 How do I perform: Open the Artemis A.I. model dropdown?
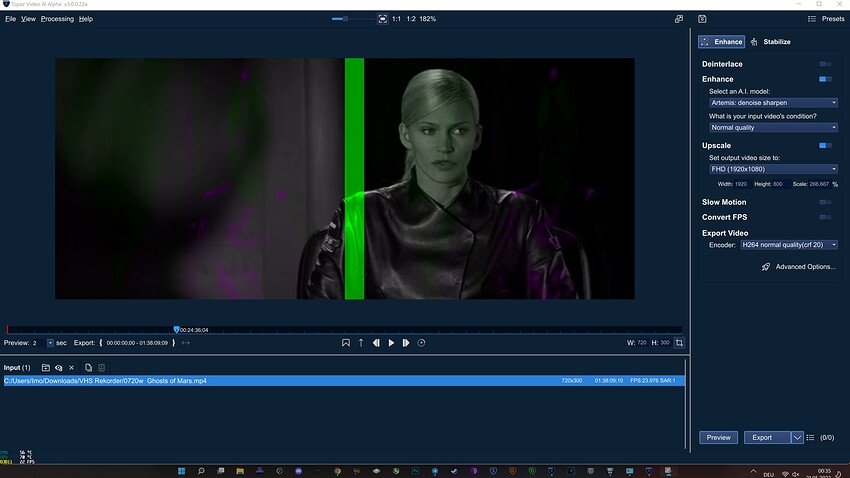click(x=773, y=102)
